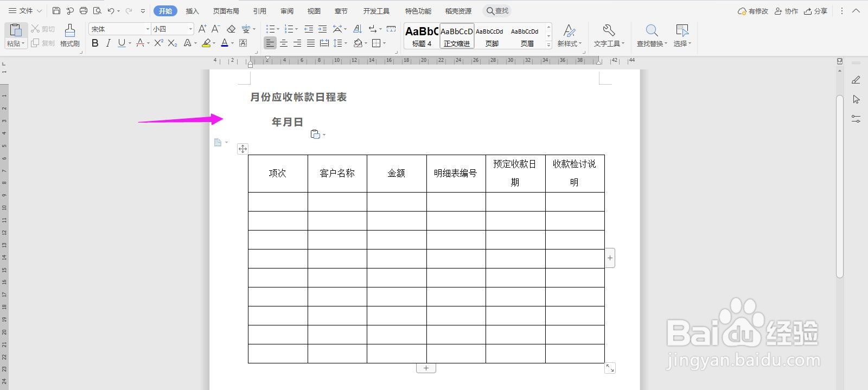Open the font name dropdown (宋体)
Screen dimensions: 868x390
pyautogui.click(x=148, y=29)
